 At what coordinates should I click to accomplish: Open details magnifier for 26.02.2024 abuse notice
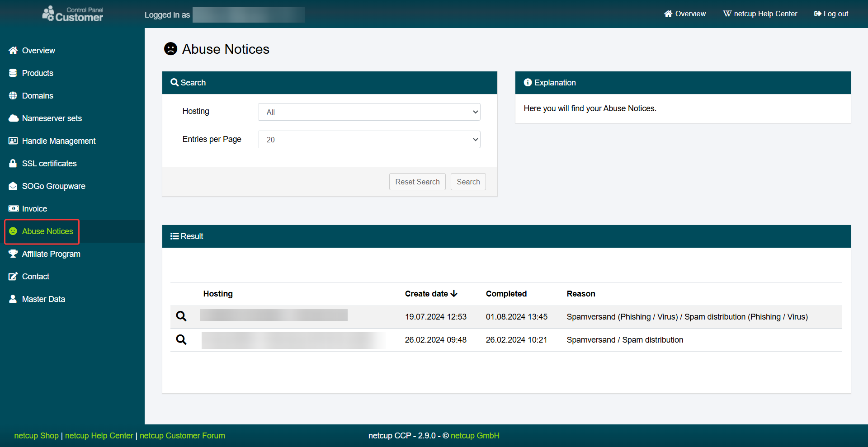click(x=181, y=340)
